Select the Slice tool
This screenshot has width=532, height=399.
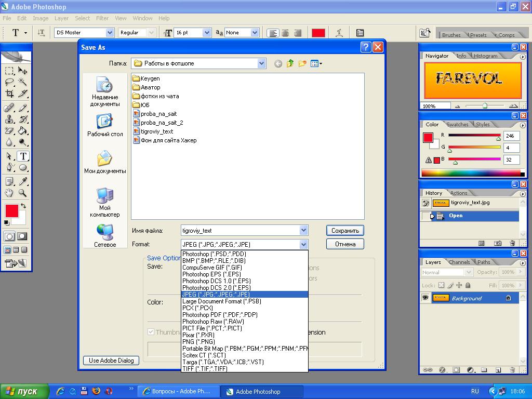coord(23,93)
